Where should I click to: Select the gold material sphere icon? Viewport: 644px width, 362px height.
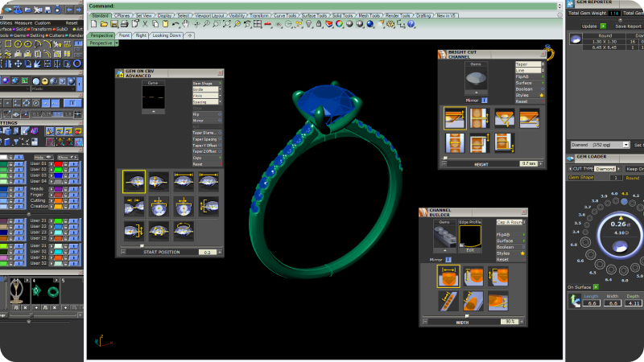[x=45, y=81]
